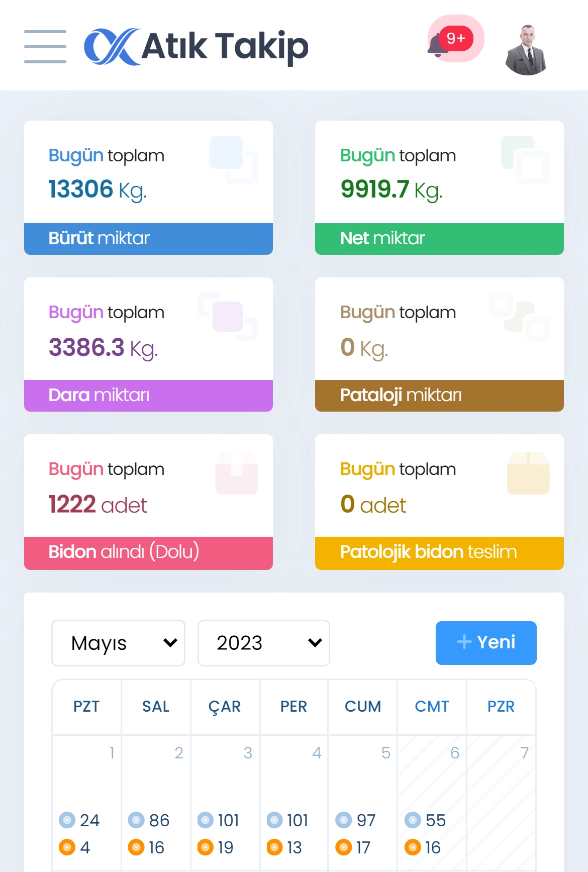Click blue disc icon on day 3

(206, 820)
